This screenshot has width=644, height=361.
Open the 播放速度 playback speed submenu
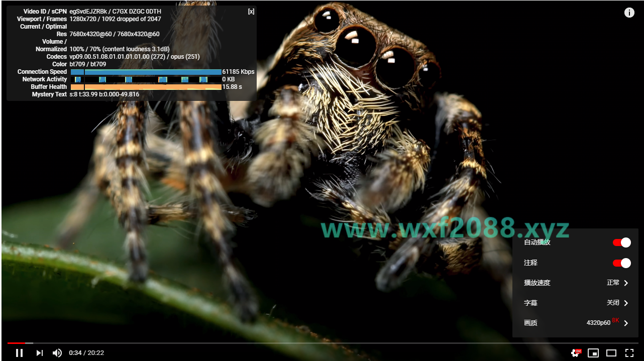pyautogui.click(x=575, y=283)
